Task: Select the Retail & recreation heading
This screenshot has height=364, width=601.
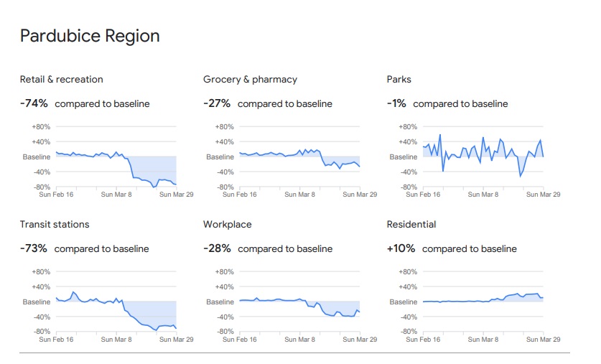Action: click(x=61, y=79)
